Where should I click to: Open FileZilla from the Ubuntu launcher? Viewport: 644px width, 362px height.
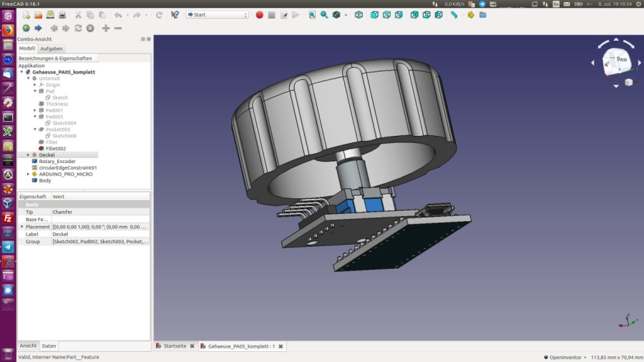8,218
